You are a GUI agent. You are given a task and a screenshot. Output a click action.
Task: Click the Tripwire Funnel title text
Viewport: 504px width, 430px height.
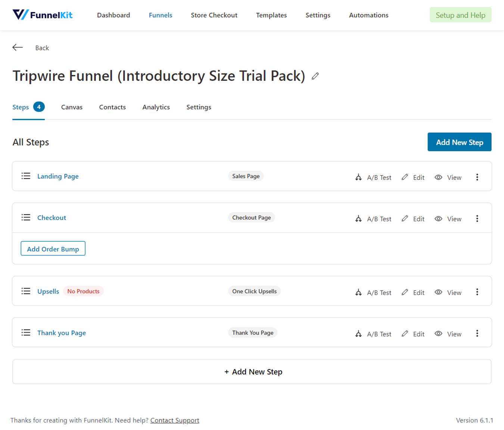click(x=159, y=76)
